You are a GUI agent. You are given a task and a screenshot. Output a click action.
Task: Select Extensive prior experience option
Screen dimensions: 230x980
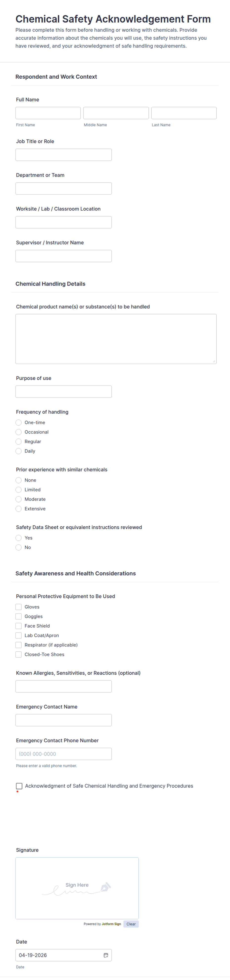point(19,509)
